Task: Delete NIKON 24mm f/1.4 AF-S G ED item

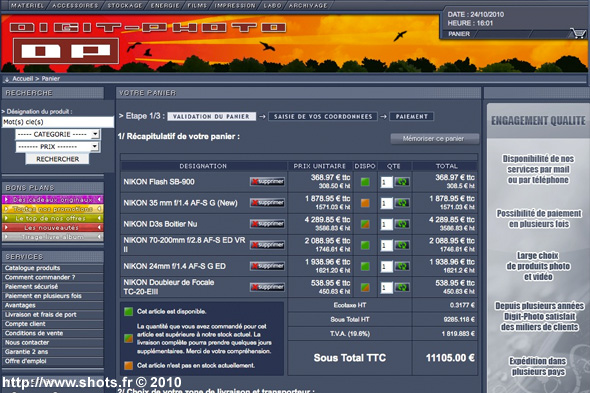Action: click(x=267, y=266)
